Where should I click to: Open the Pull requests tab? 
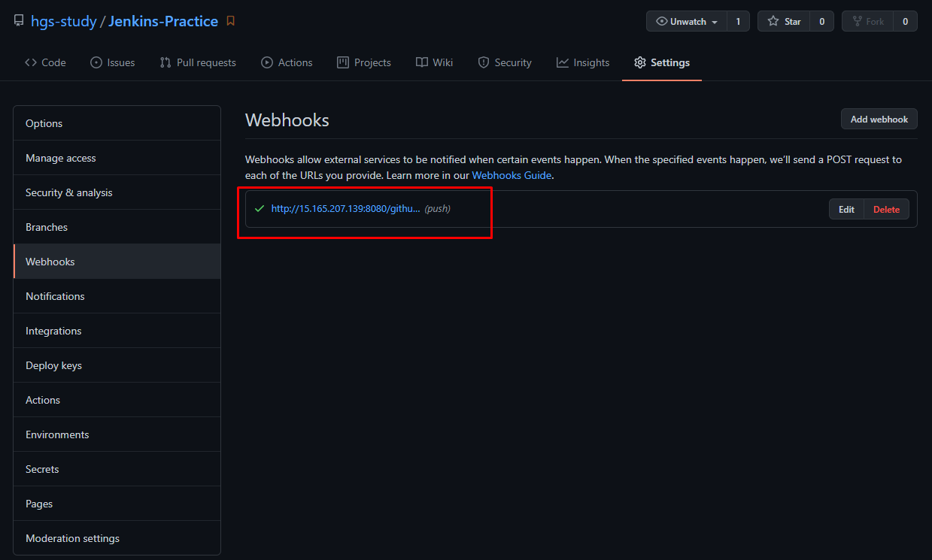198,62
